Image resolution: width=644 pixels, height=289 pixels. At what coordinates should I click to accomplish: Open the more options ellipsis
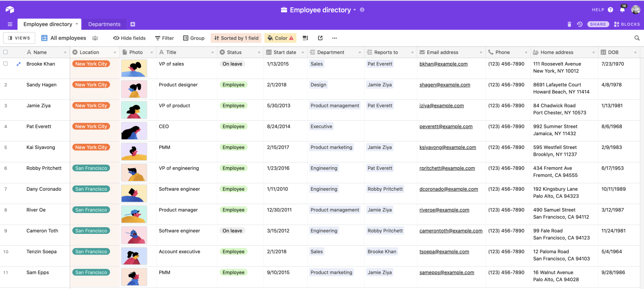click(334, 38)
